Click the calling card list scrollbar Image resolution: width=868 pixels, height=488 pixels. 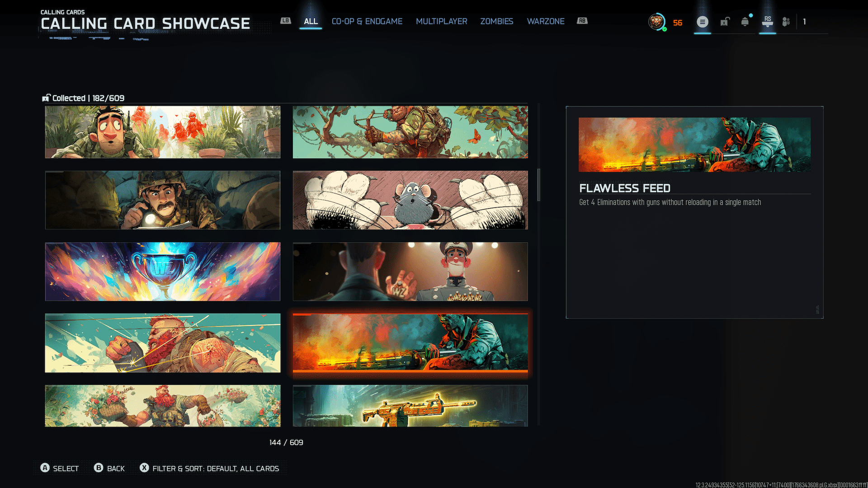click(538, 185)
